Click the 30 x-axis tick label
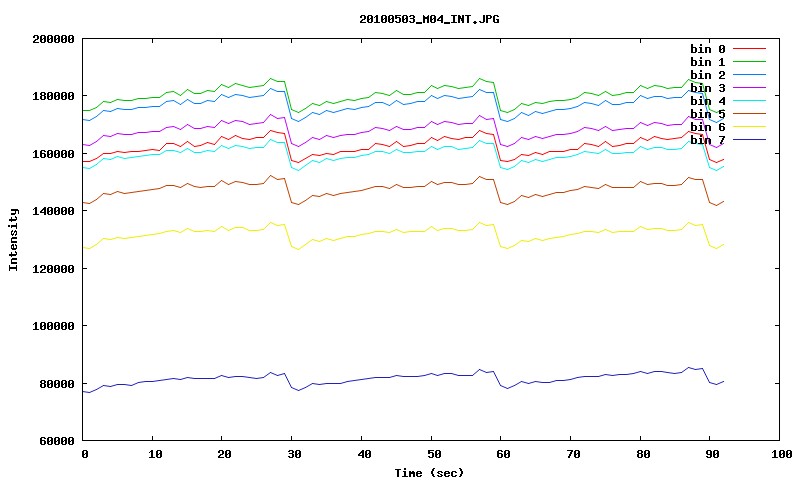Viewport: 800px width, 480px height. (x=294, y=454)
